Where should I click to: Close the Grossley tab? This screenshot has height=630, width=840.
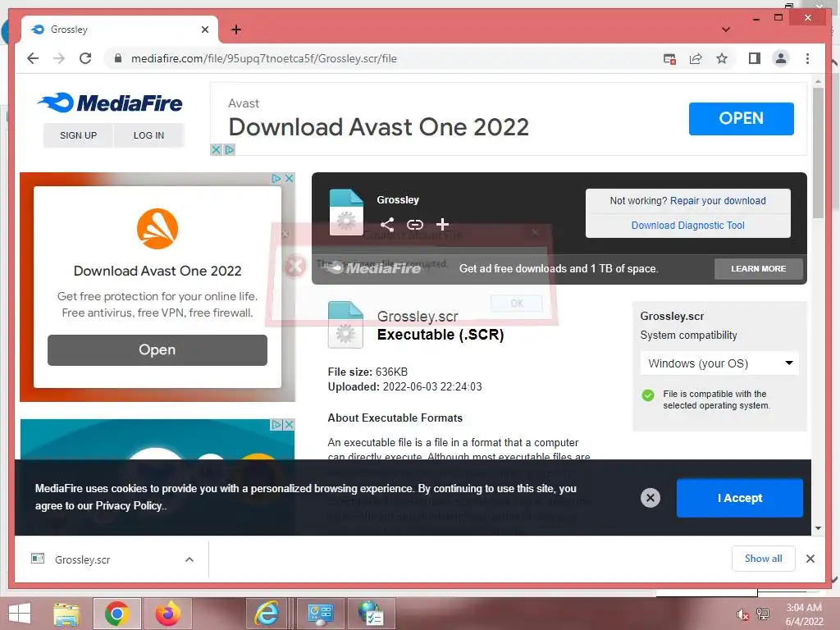(204, 30)
